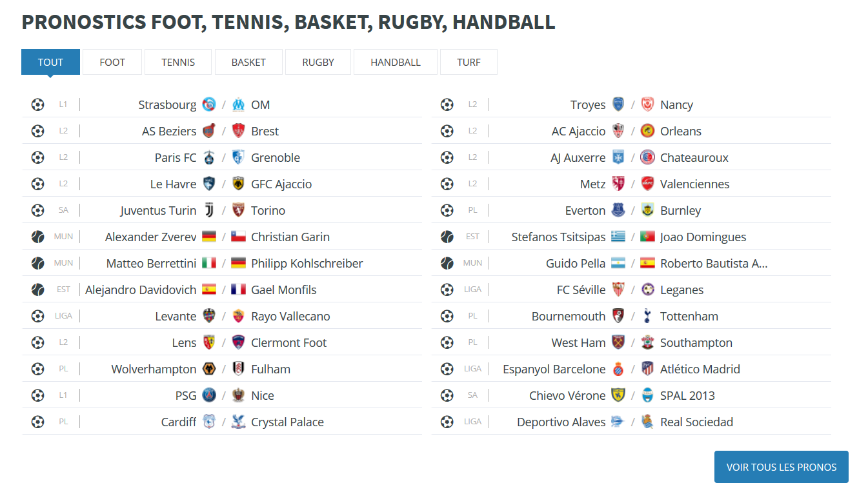Click the PSG club badge
868x492 pixels.
pyautogui.click(x=209, y=395)
